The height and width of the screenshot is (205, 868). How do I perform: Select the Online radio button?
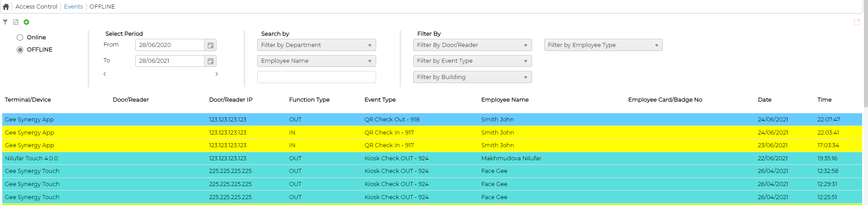click(20, 37)
